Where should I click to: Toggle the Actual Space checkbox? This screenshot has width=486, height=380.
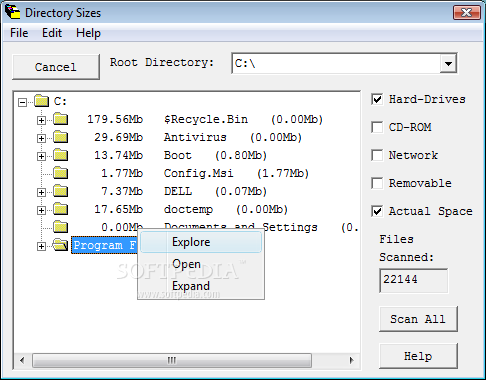[377, 211]
